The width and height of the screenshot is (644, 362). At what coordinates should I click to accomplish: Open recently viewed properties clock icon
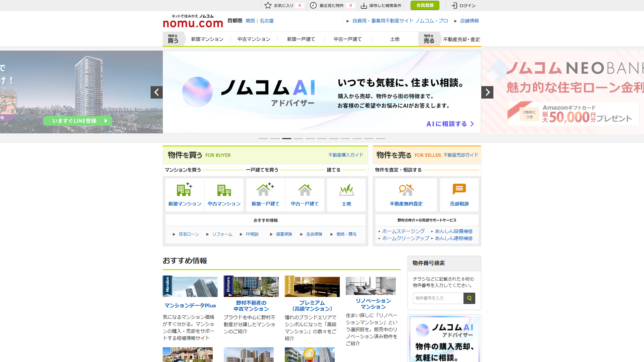pos(313,5)
